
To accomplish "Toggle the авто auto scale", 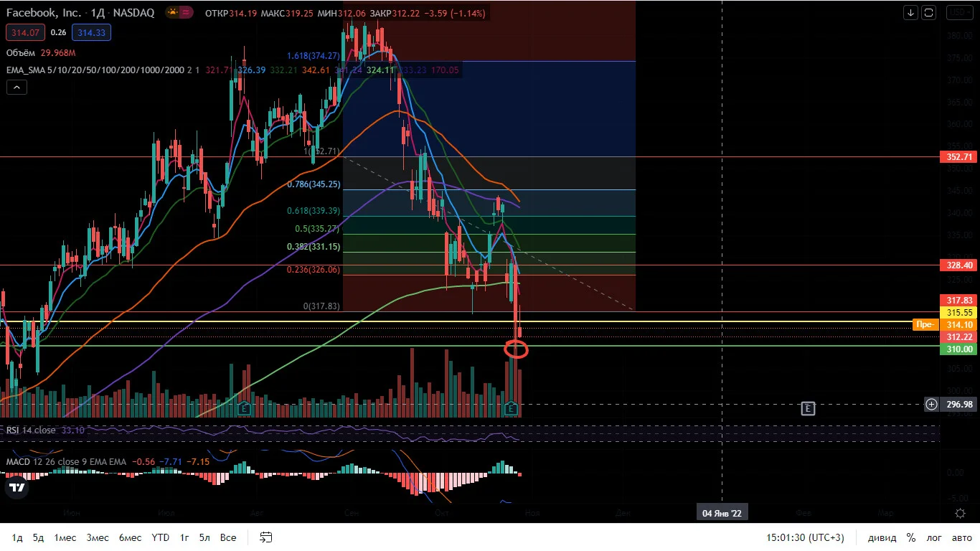I will point(962,537).
